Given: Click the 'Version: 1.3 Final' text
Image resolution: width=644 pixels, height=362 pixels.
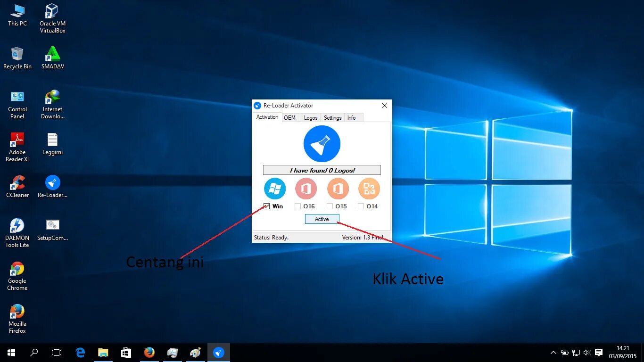Looking at the screenshot, I should click(x=363, y=238).
